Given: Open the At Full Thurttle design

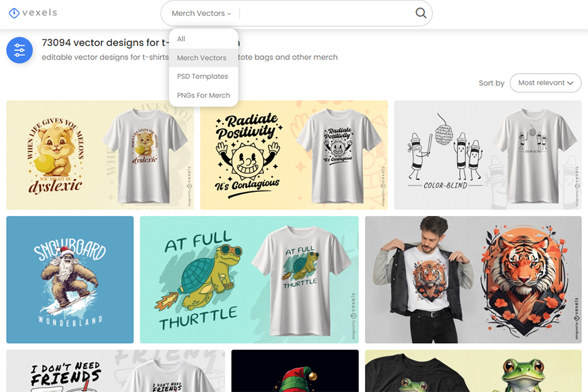Looking at the screenshot, I should click(x=249, y=279).
